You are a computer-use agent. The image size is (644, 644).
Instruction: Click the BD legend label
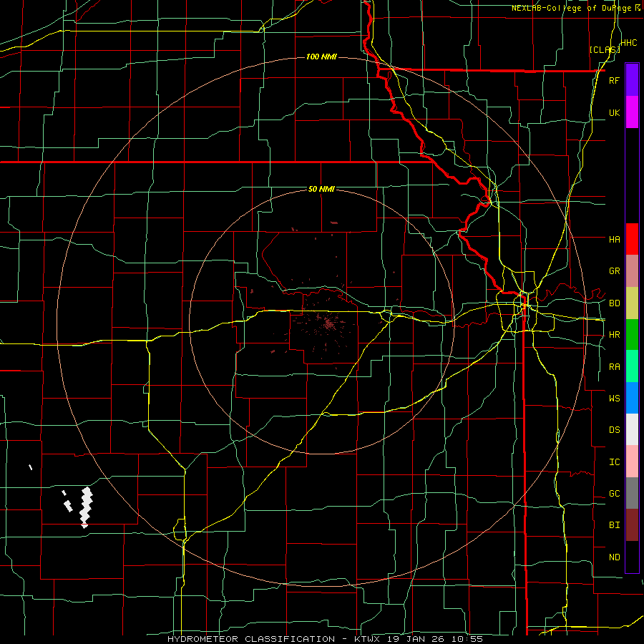614,303
